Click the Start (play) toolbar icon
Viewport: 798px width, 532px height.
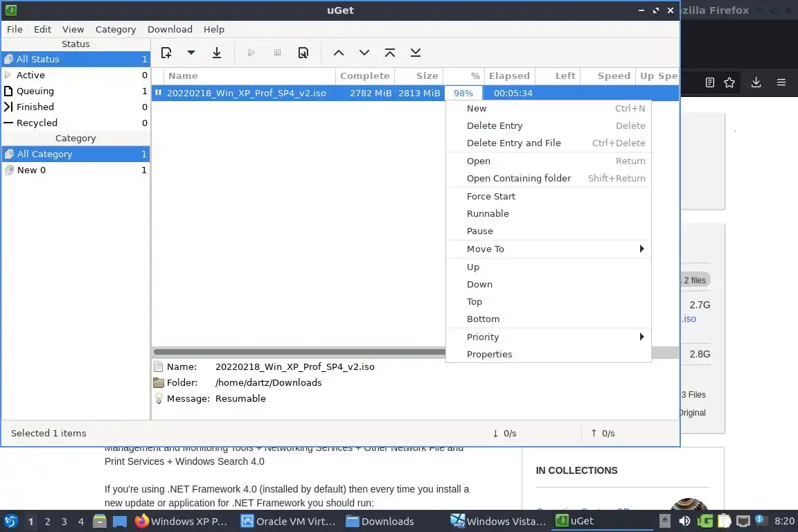click(251, 53)
